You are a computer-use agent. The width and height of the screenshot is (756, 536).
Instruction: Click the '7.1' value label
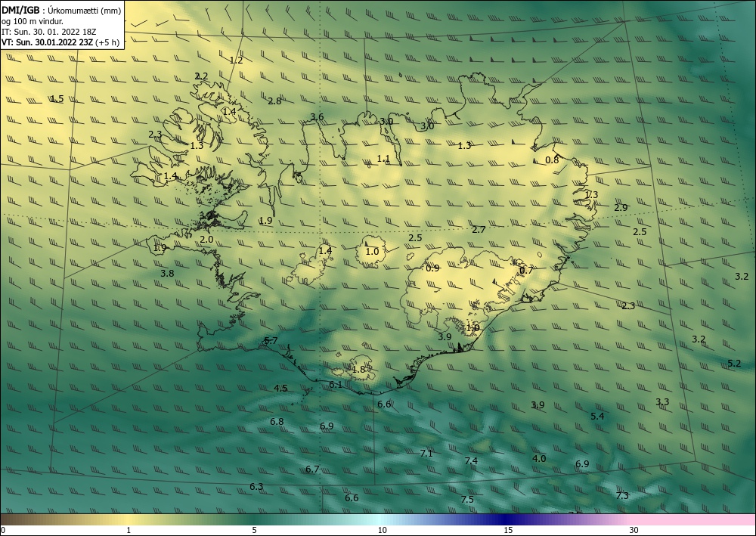[426, 454]
